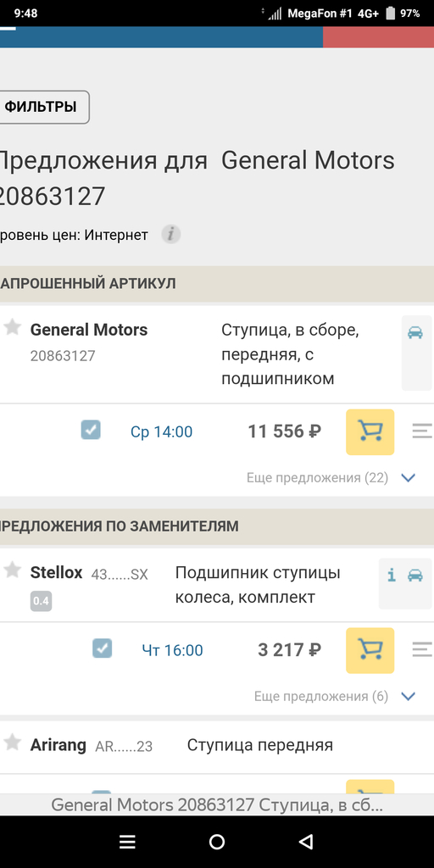Expand Еще предложения (6)
This screenshot has height=868, width=434.
(335, 697)
